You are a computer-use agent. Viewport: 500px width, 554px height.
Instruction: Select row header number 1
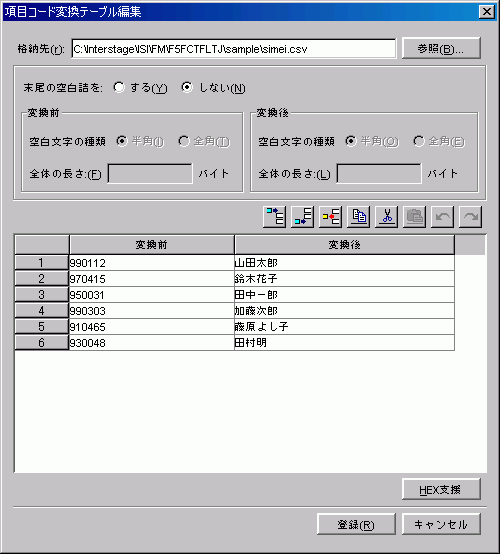point(42,263)
